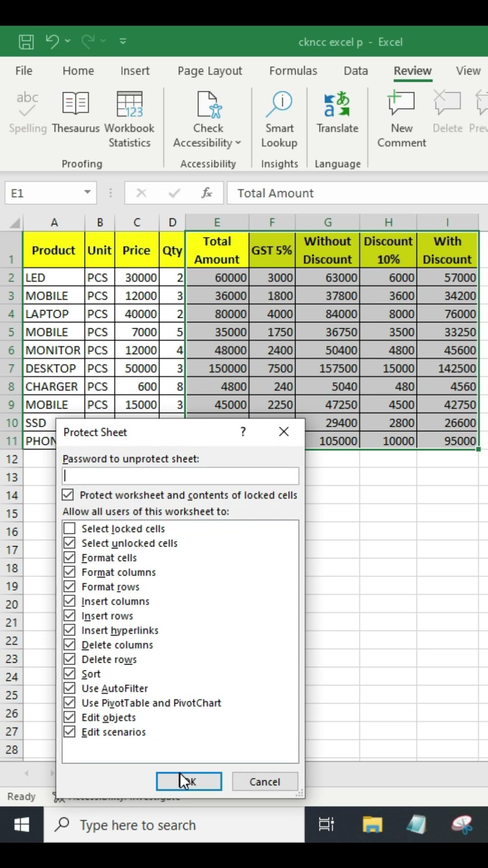Click the formula bar showing Total Amount

[357, 193]
